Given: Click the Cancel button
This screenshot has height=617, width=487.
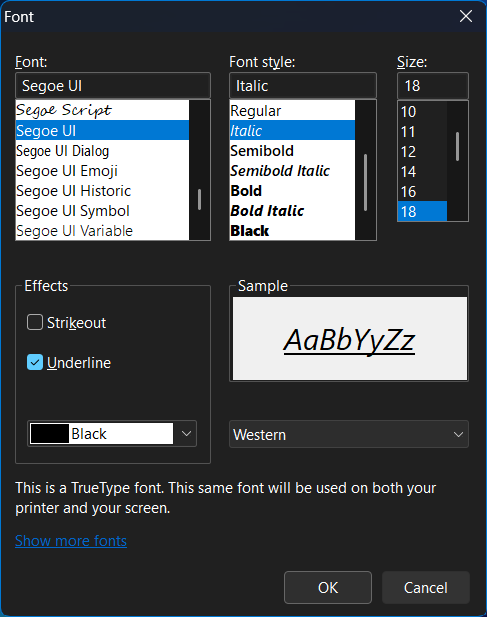Looking at the screenshot, I should click(426, 587).
